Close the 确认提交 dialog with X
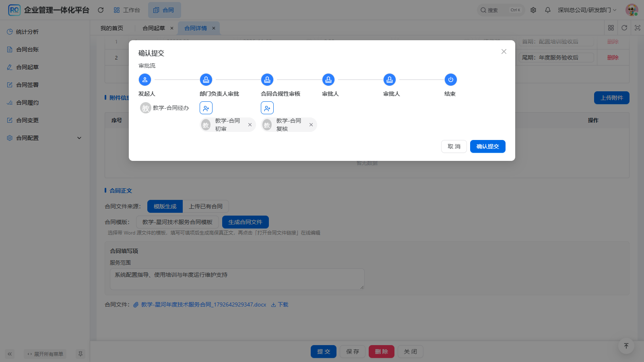Image resolution: width=644 pixels, height=362 pixels. click(x=504, y=51)
